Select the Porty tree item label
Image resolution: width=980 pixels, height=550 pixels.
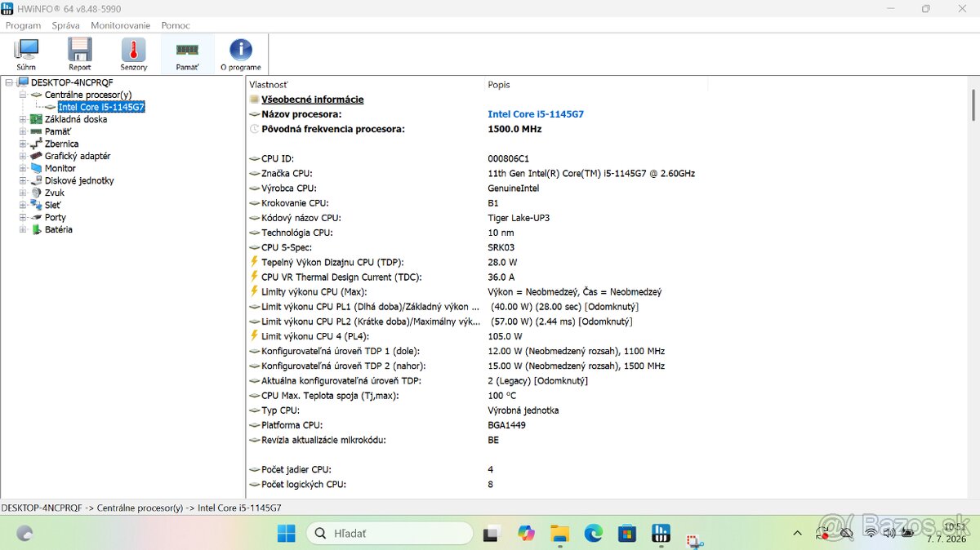(56, 217)
